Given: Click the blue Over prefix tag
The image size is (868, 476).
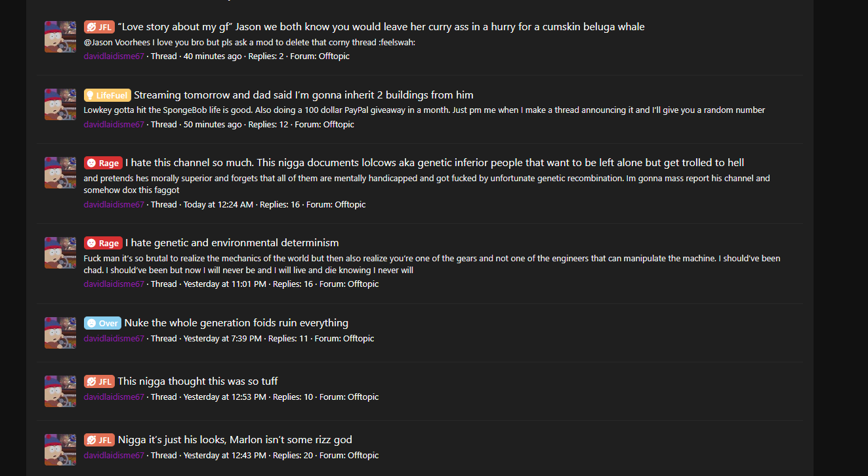Looking at the screenshot, I should (102, 323).
